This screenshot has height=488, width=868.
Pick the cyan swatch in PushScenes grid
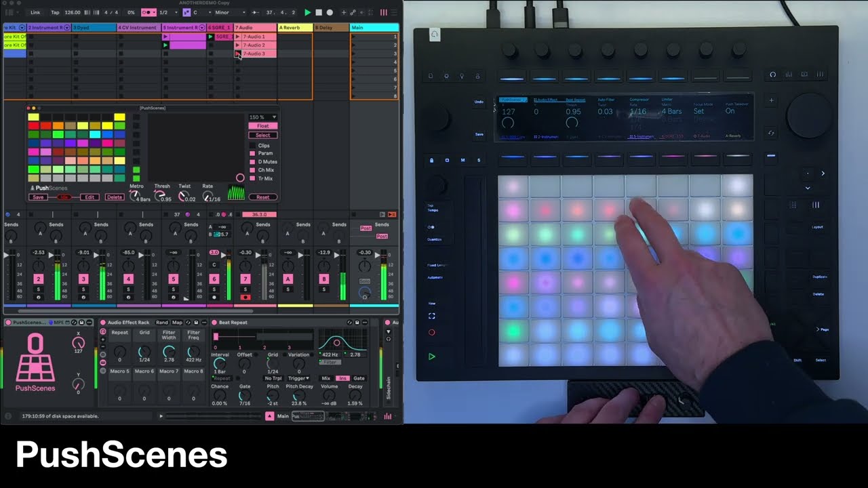pos(95,135)
